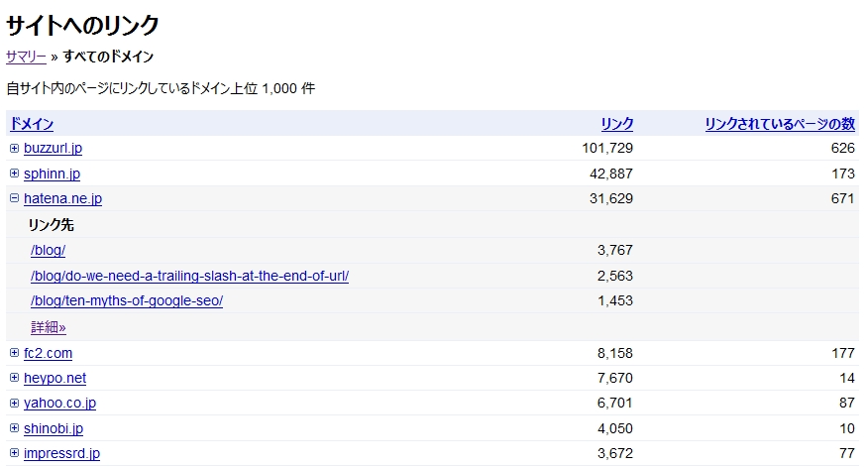Open the yahoo.co.jp domain link

(x=59, y=404)
